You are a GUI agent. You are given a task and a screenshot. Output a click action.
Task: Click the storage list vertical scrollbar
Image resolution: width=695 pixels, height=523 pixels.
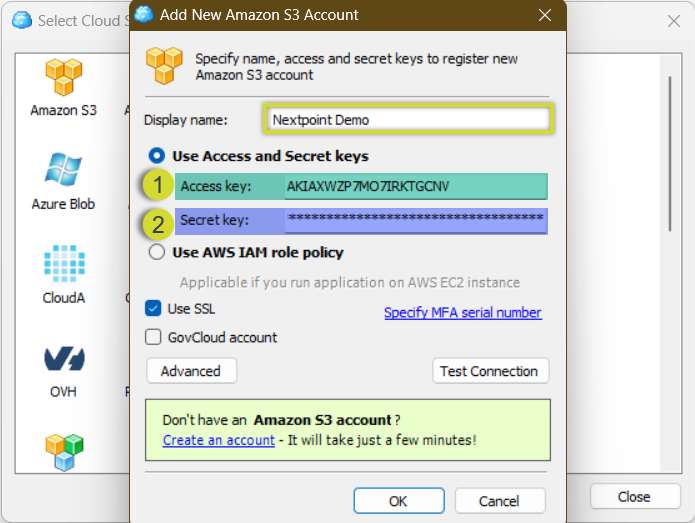pyautogui.click(x=670, y=153)
